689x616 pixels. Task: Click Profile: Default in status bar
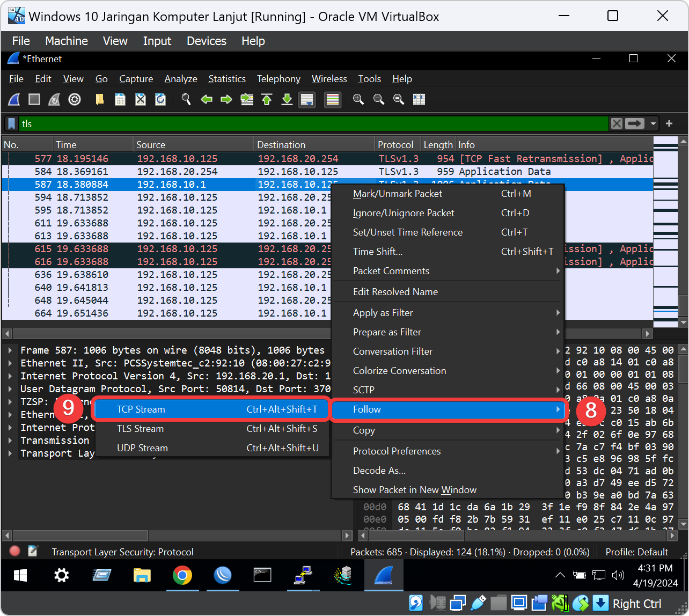point(637,552)
